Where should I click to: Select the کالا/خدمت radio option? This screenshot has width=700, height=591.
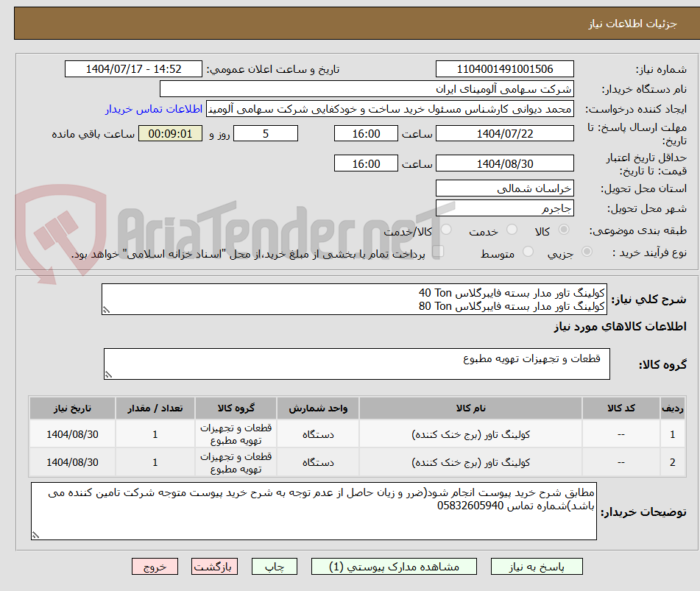(446, 229)
